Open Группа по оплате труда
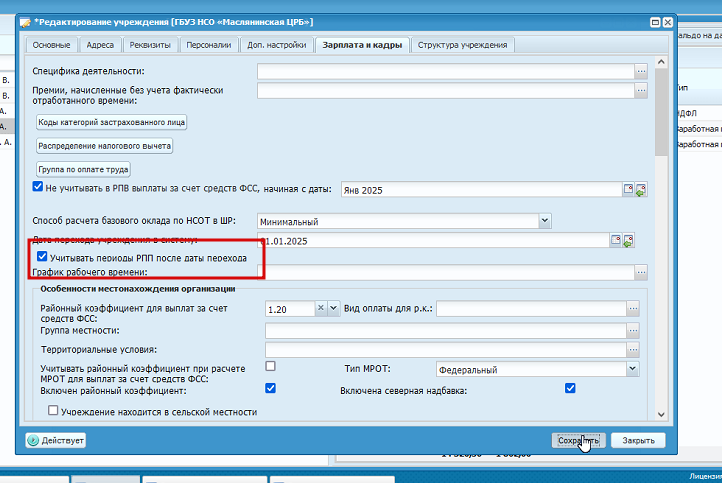Image resolution: width=722 pixels, height=483 pixels. tap(83, 169)
